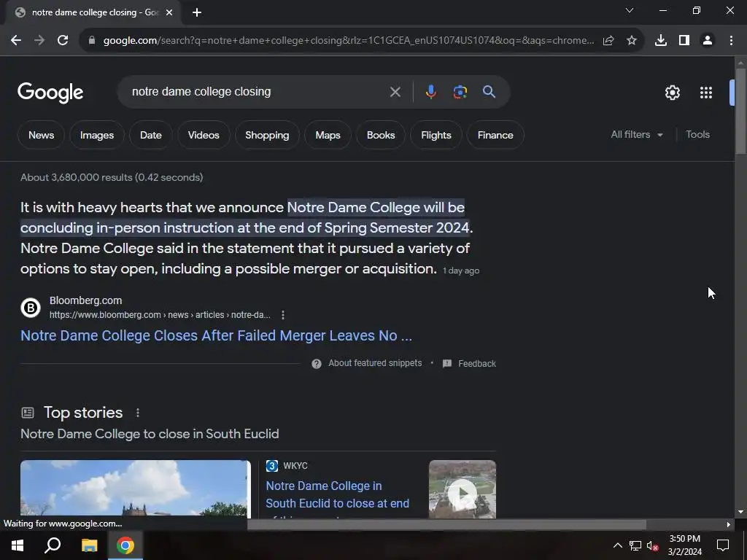Switch to News results
The width and height of the screenshot is (747, 560).
(41, 135)
